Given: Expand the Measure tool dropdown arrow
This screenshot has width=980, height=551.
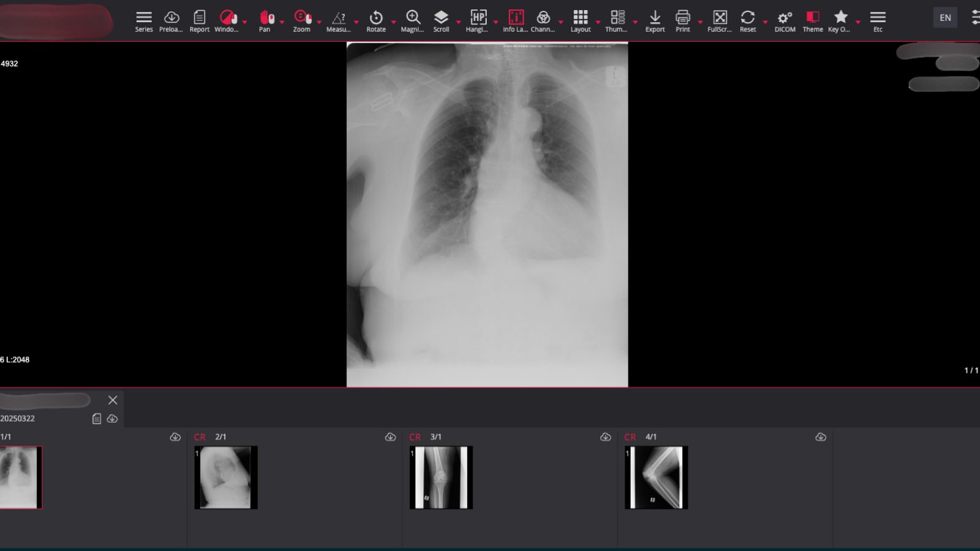Looking at the screenshot, I should click(356, 22).
